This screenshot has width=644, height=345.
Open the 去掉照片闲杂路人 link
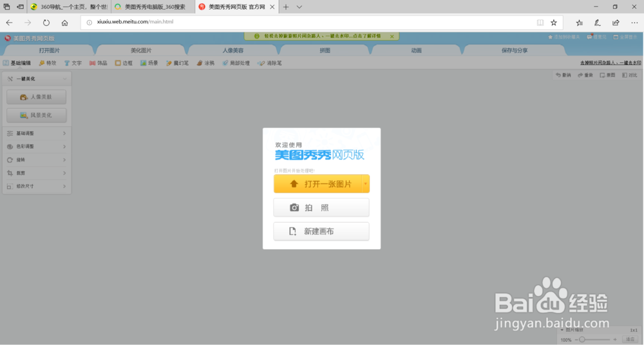[x=611, y=63]
